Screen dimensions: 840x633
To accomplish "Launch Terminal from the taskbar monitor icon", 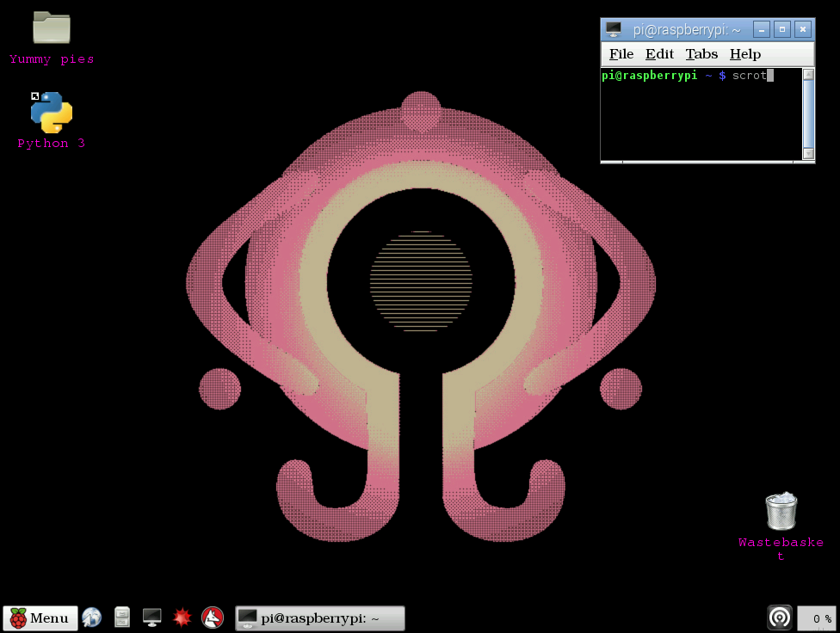I will pyautogui.click(x=152, y=618).
